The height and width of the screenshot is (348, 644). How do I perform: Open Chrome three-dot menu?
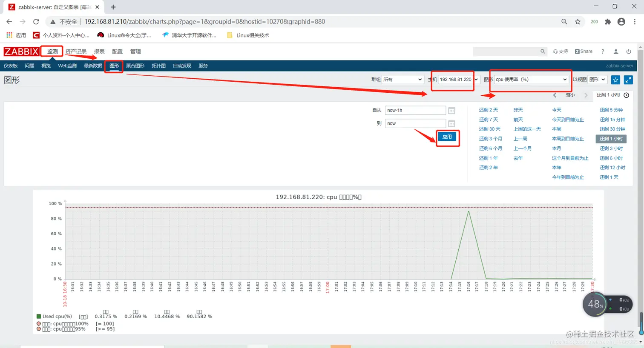pyautogui.click(x=635, y=22)
